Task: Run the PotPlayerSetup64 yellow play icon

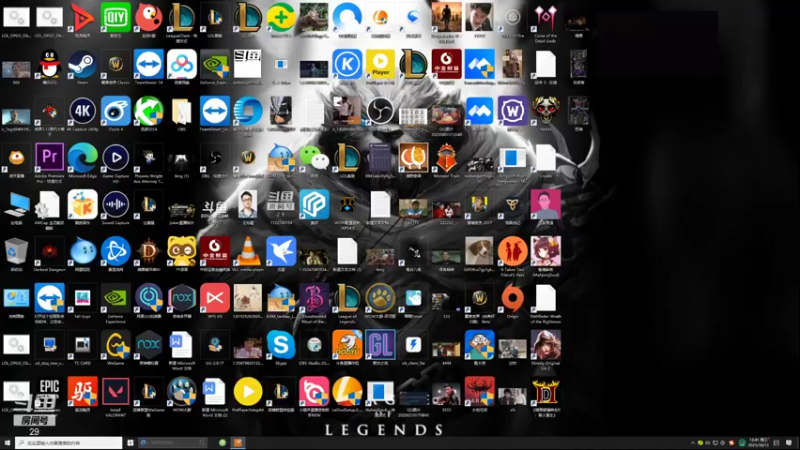Action: pos(247,391)
